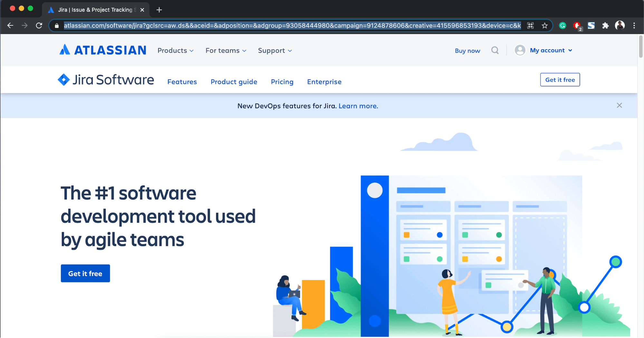The height and width of the screenshot is (338, 644).
Task: Click the Learn more link in banner
Action: coord(358,106)
